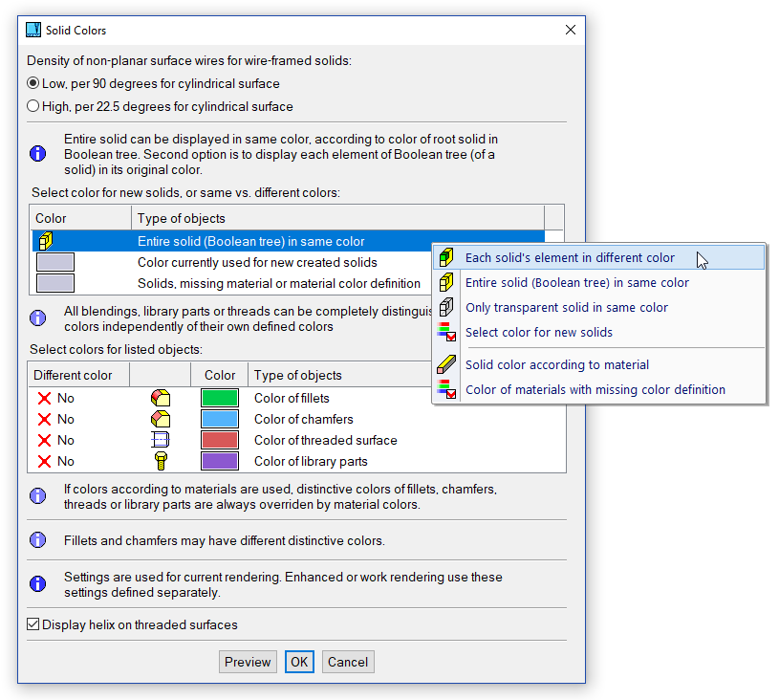Select Low per 90 degrees radio option
The height and width of the screenshot is (700, 779).
[33, 84]
